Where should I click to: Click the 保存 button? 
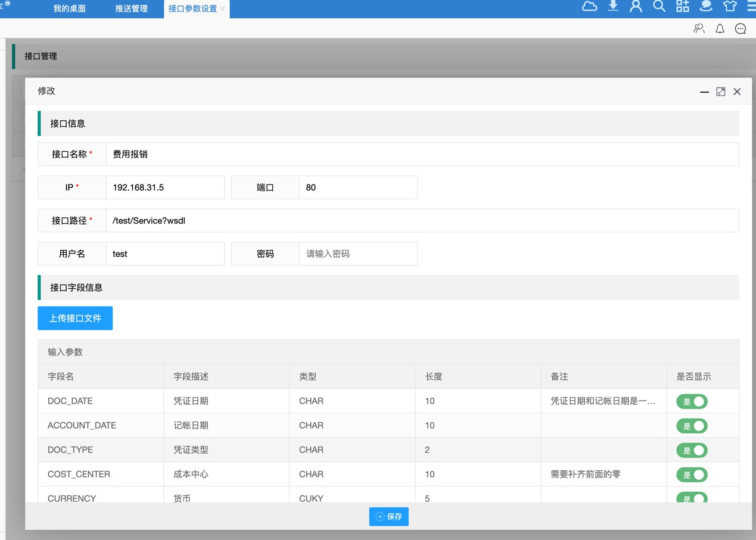coord(389,517)
